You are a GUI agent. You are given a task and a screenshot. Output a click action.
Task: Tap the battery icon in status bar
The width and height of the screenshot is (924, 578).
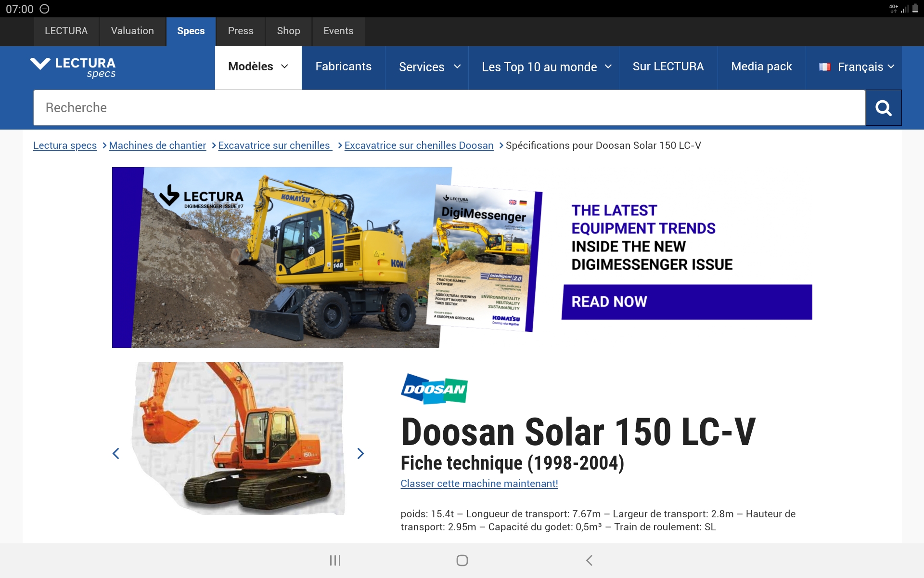pos(915,9)
